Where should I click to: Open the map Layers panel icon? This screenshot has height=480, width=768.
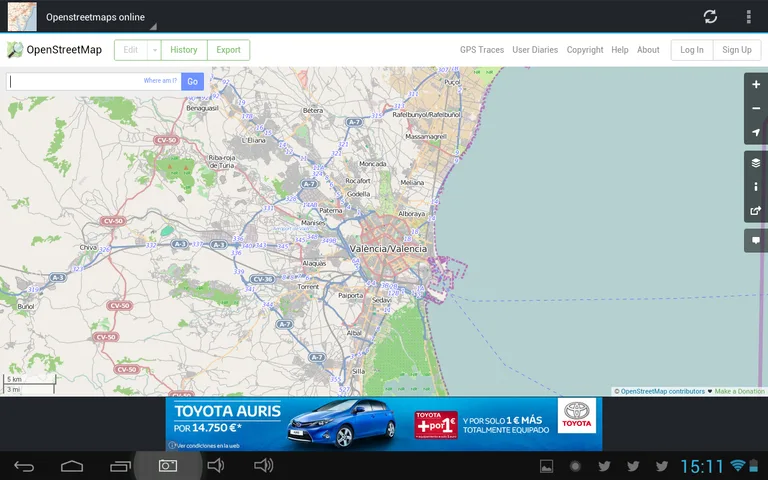756,163
